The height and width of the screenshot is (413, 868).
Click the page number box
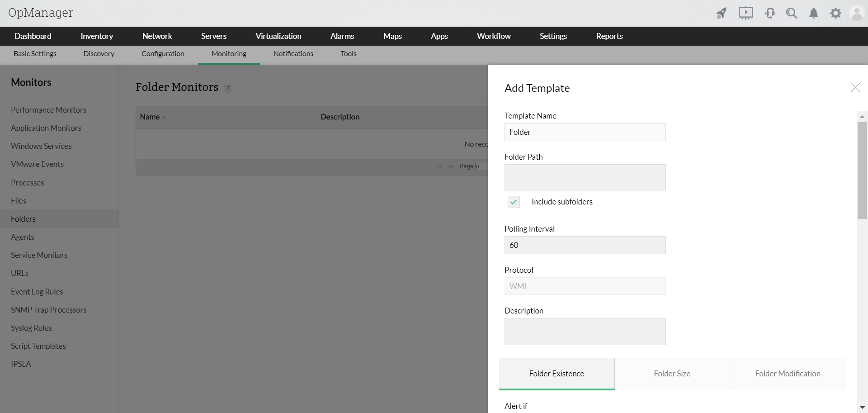(x=481, y=166)
